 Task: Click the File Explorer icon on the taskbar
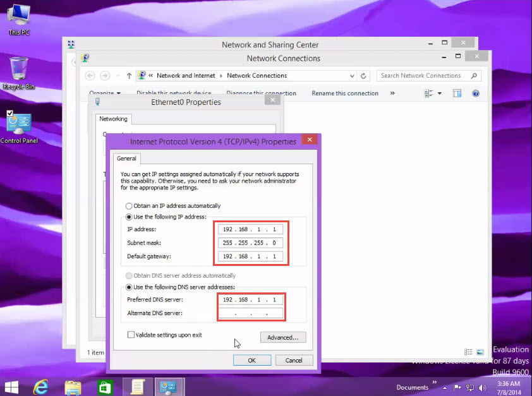(73, 386)
